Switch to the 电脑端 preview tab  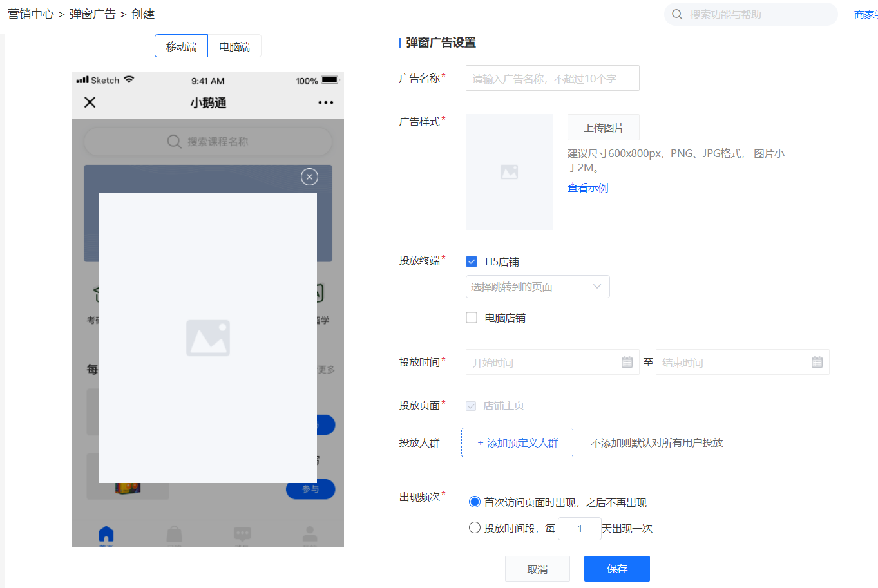(234, 46)
